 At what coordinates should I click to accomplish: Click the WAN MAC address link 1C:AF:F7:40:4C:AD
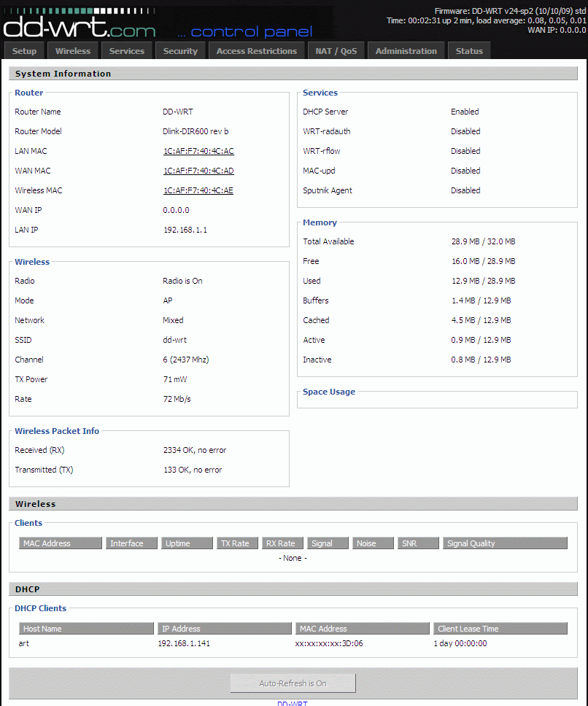pyautogui.click(x=198, y=171)
